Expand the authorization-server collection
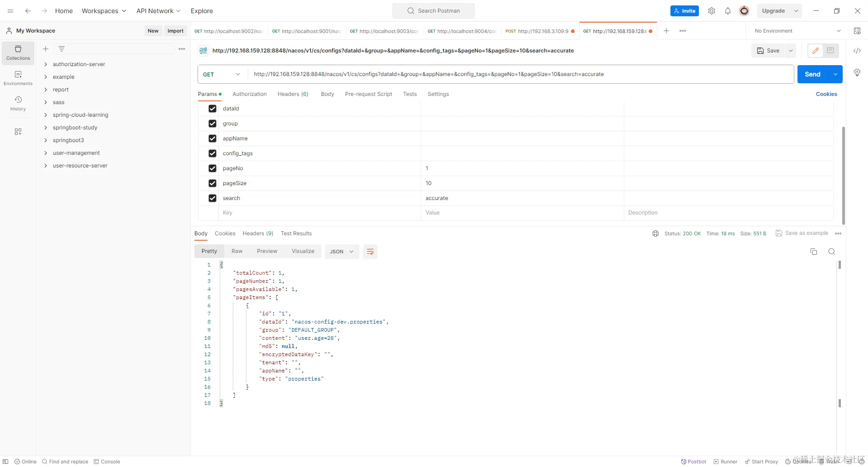 click(46, 64)
